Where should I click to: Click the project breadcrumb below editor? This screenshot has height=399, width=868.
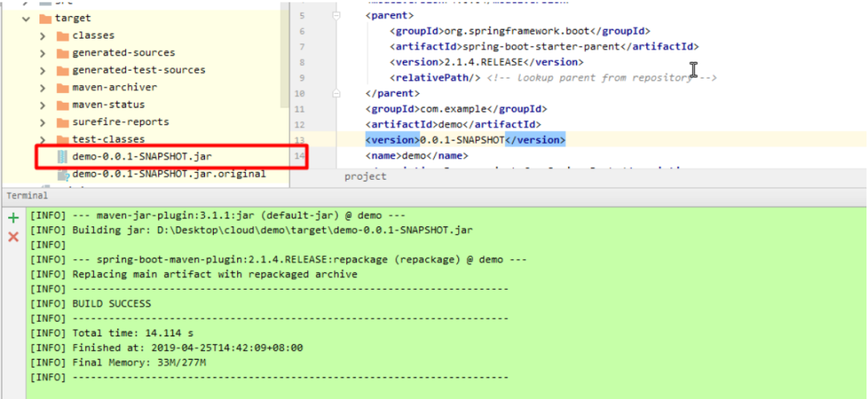click(366, 177)
